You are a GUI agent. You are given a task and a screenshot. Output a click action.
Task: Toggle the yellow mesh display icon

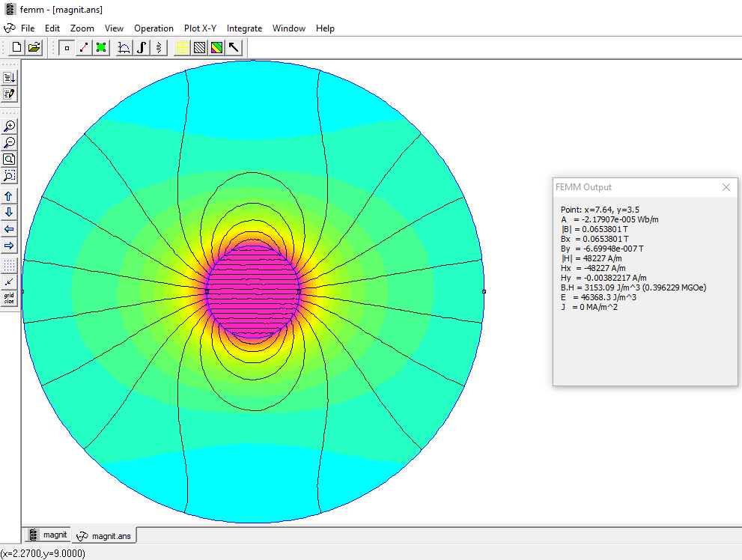[182, 48]
